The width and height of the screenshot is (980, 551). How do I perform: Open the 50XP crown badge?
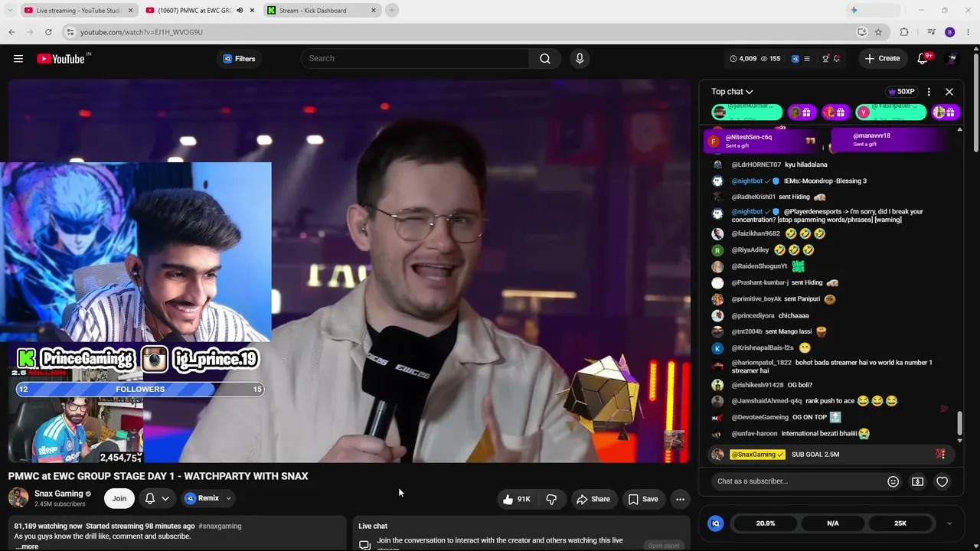(901, 92)
